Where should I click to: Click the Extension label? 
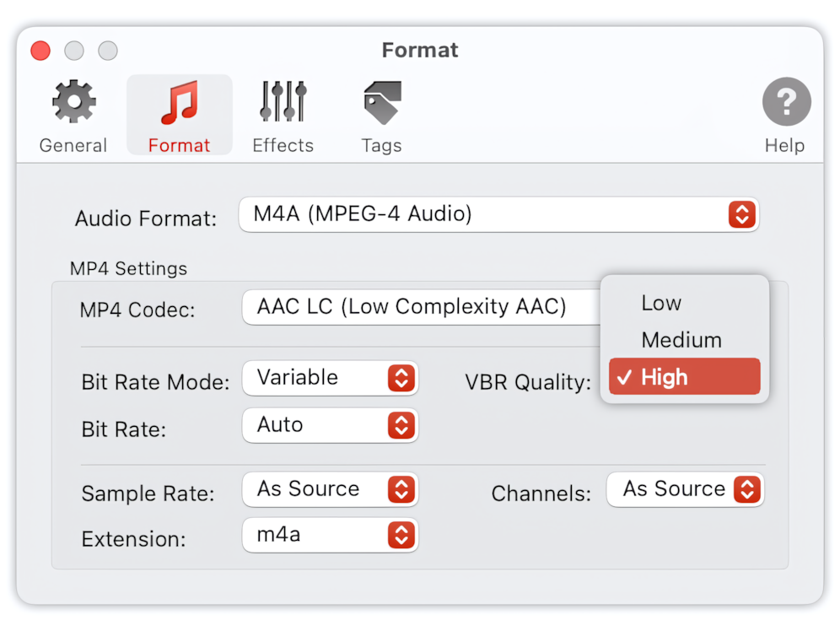(134, 539)
